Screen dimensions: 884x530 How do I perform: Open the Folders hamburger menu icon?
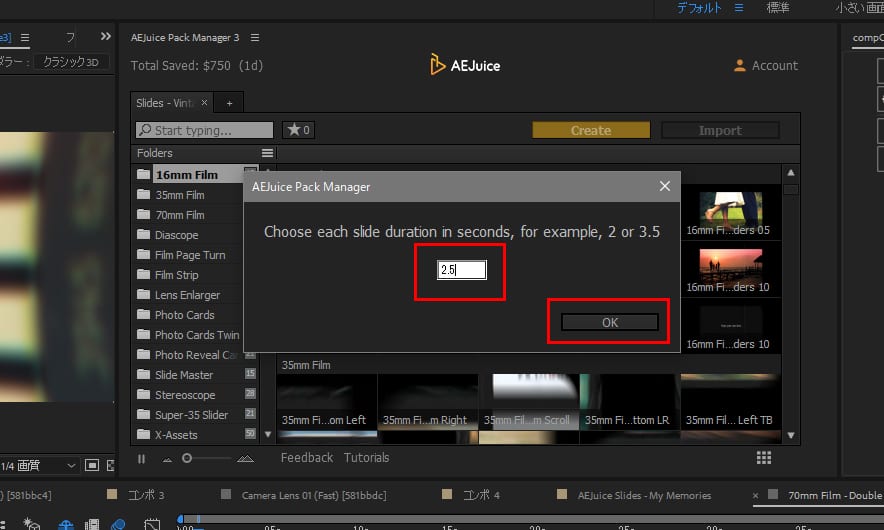point(267,153)
